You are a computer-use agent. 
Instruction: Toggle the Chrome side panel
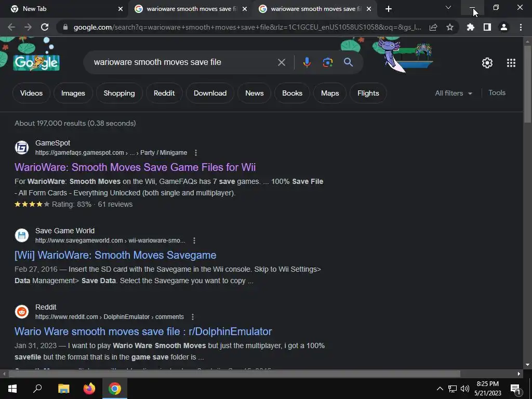[487, 27]
